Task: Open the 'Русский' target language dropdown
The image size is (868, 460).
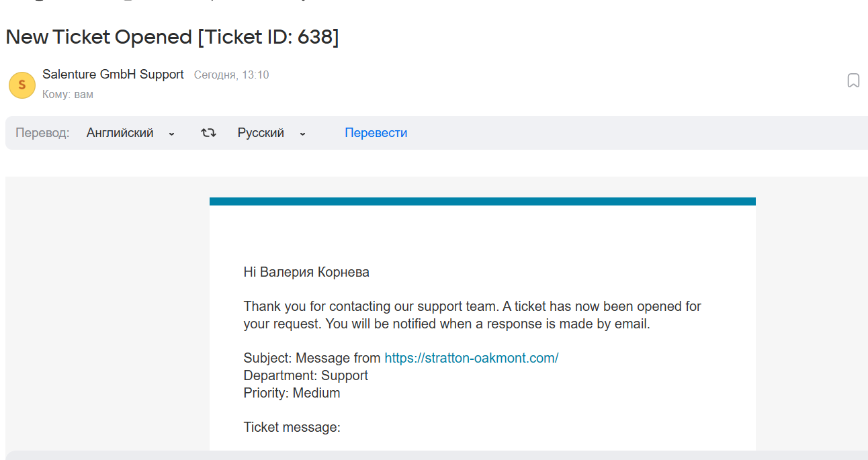Action: coord(261,133)
